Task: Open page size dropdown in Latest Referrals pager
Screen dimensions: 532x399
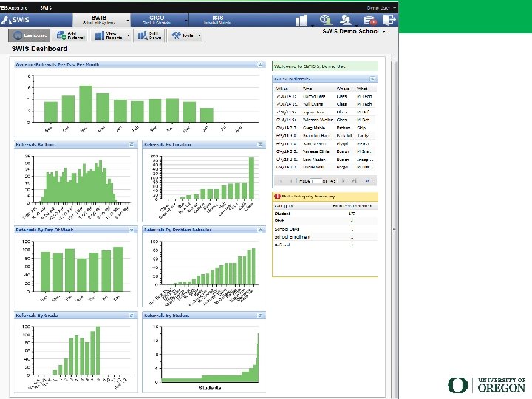Action: tap(369, 181)
